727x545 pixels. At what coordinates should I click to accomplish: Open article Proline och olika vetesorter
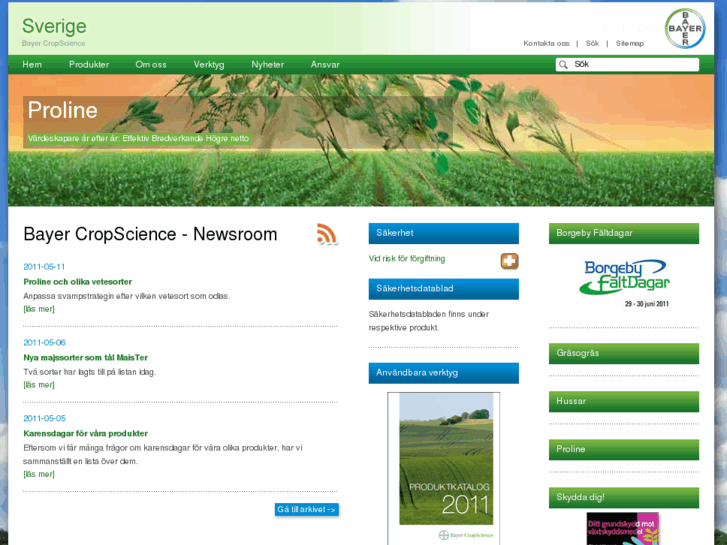point(77,282)
